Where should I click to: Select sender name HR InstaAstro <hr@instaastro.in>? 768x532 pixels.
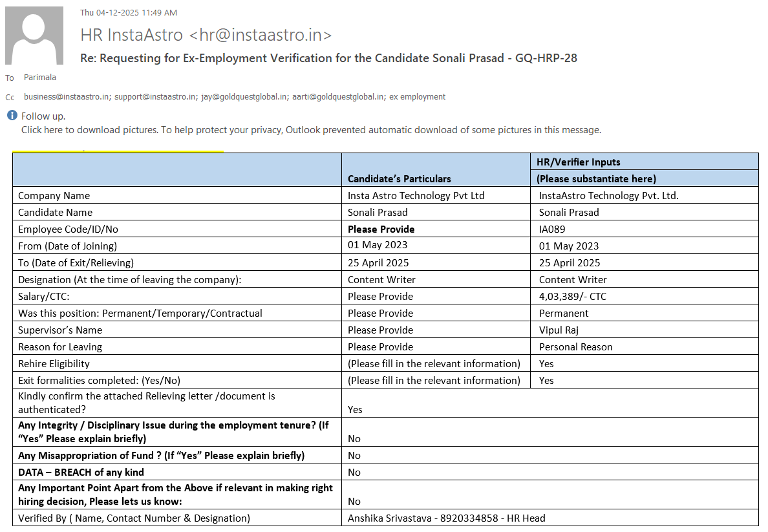206,35
